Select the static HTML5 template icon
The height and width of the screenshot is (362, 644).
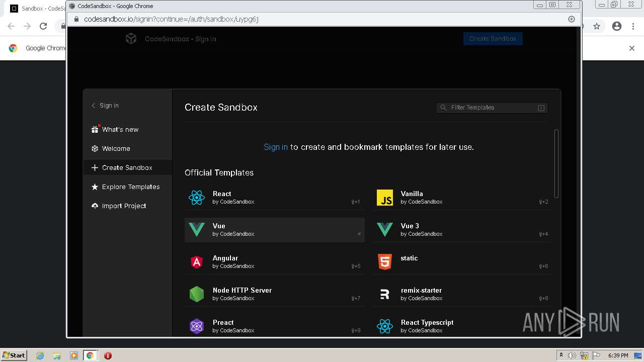[x=385, y=262]
